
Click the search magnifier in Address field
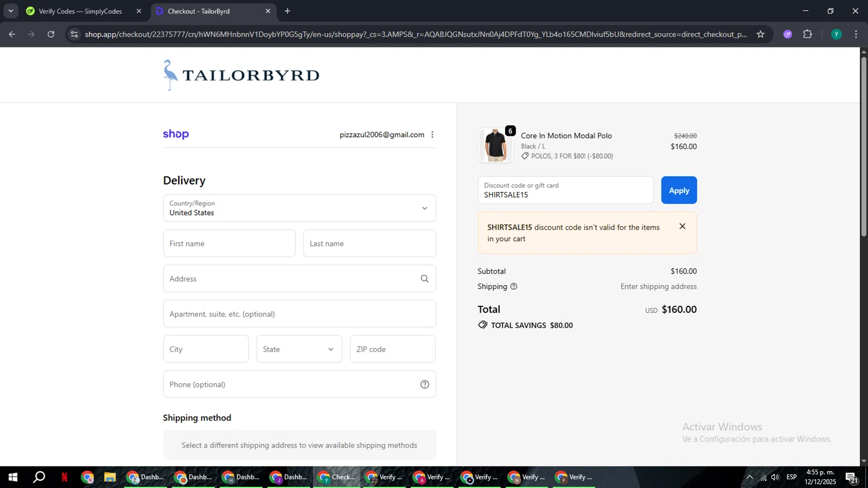[x=425, y=279]
